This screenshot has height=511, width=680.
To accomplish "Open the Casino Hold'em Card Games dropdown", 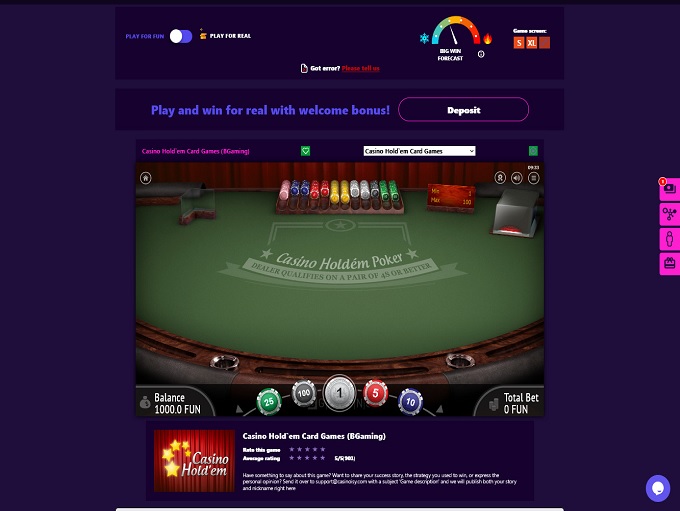I will point(419,151).
